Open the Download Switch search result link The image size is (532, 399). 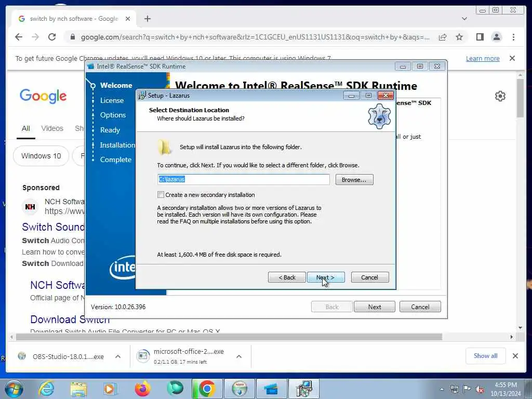[70, 320]
